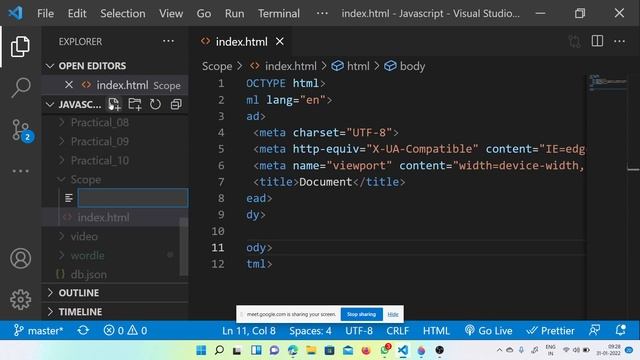The width and height of the screenshot is (640, 360).
Task: Click HTML language mode in status bar
Action: pyautogui.click(x=436, y=330)
